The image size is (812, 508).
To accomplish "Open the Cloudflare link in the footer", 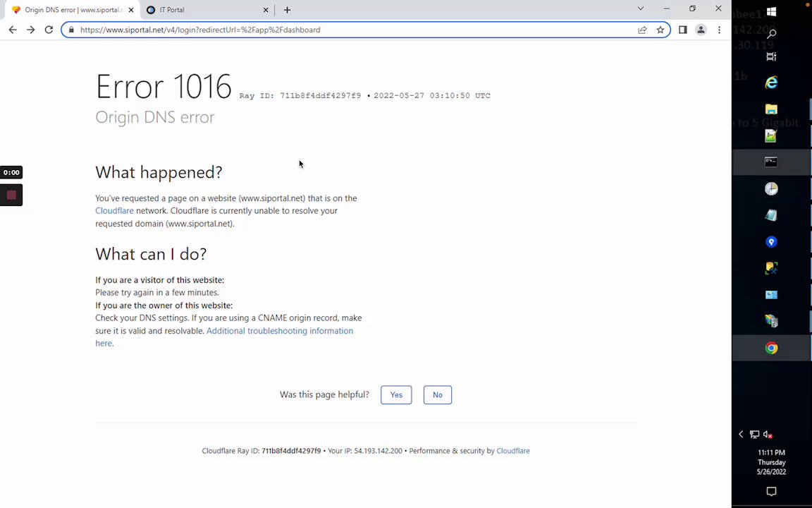I will point(512,451).
